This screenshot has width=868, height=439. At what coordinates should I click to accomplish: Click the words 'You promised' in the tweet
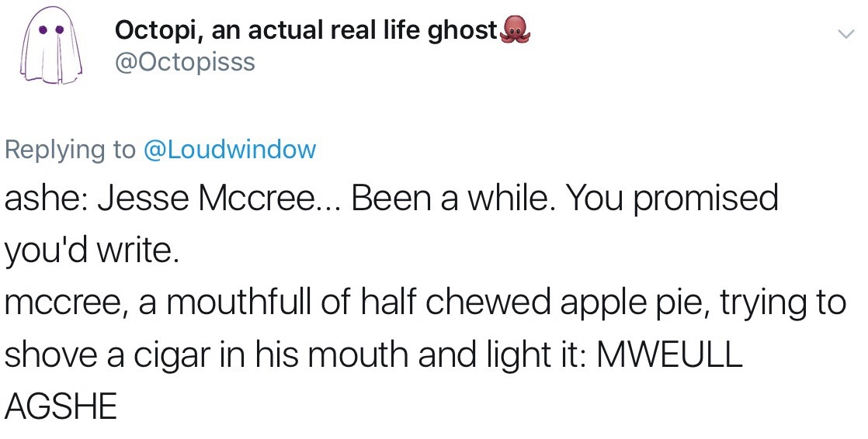[x=672, y=199]
